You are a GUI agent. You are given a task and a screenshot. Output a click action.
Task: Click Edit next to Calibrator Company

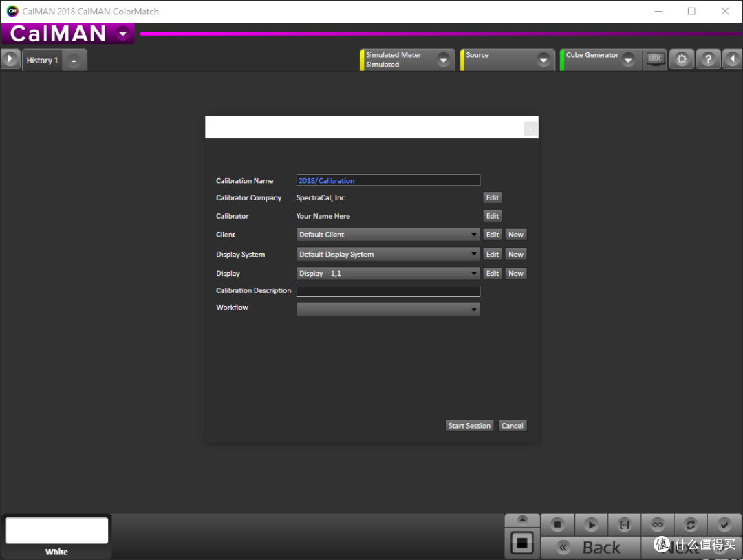(x=492, y=198)
